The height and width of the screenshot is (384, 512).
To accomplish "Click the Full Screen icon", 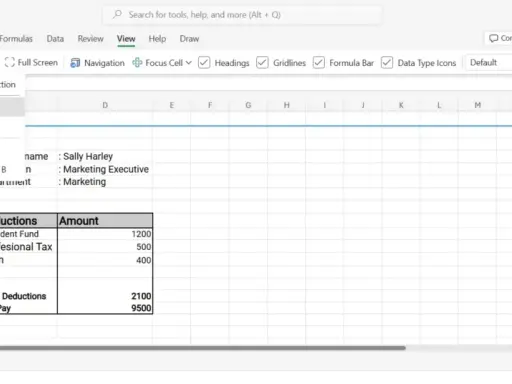I will pos(10,62).
